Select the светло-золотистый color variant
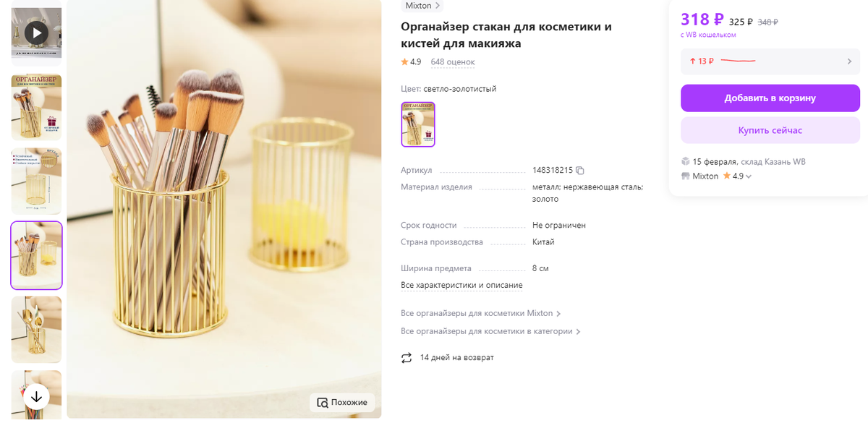The height and width of the screenshot is (423, 868). 418,124
